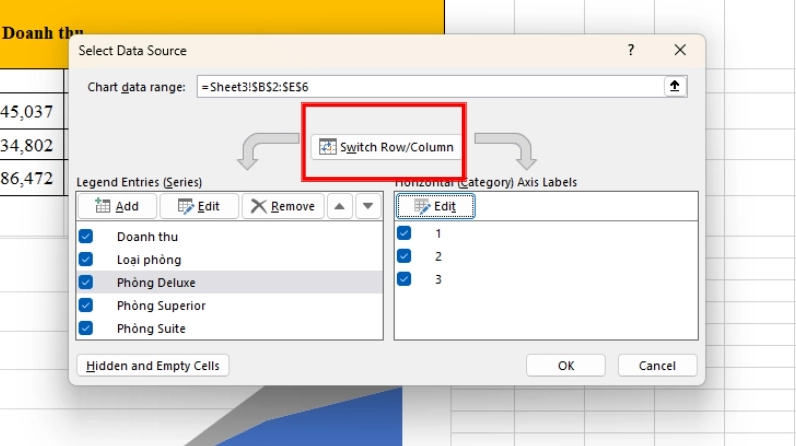The height and width of the screenshot is (446, 796).
Task: Click the Switch Row/Column button
Action: (x=386, y=147)
